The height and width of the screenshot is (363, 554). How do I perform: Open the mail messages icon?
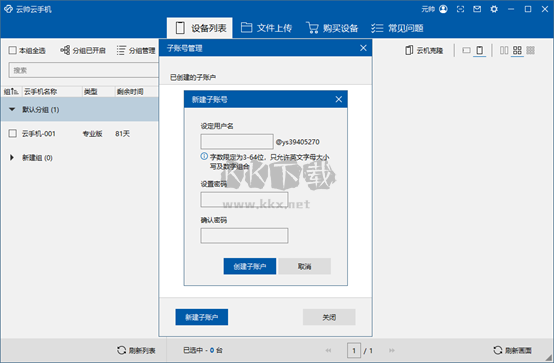click(x=477, y=9)
